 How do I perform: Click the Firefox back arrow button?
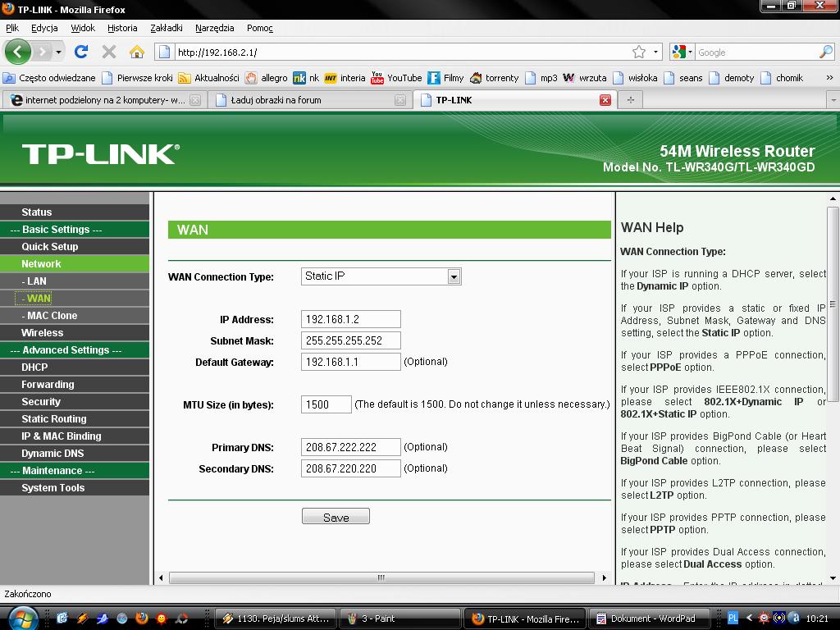tap(18, 52)
